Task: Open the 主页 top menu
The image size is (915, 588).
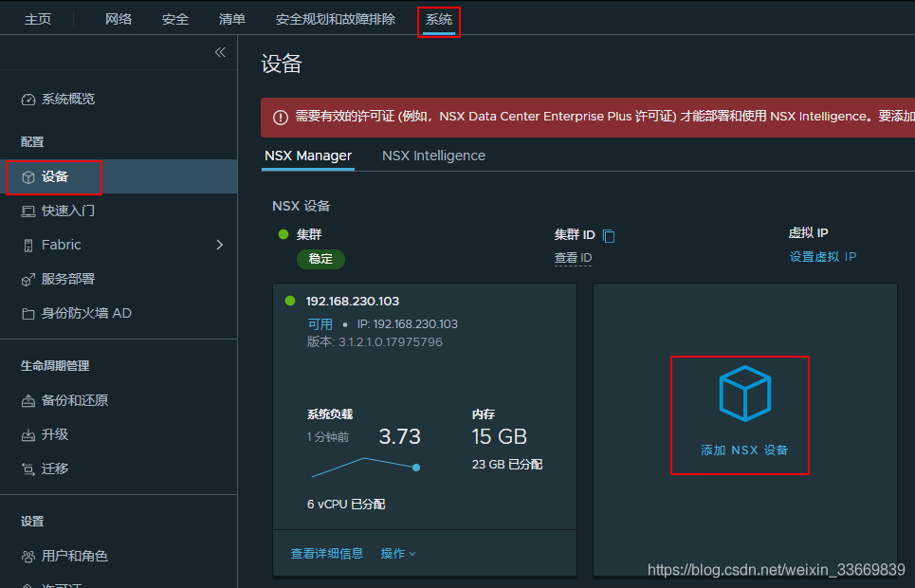Action: point(38,19)
